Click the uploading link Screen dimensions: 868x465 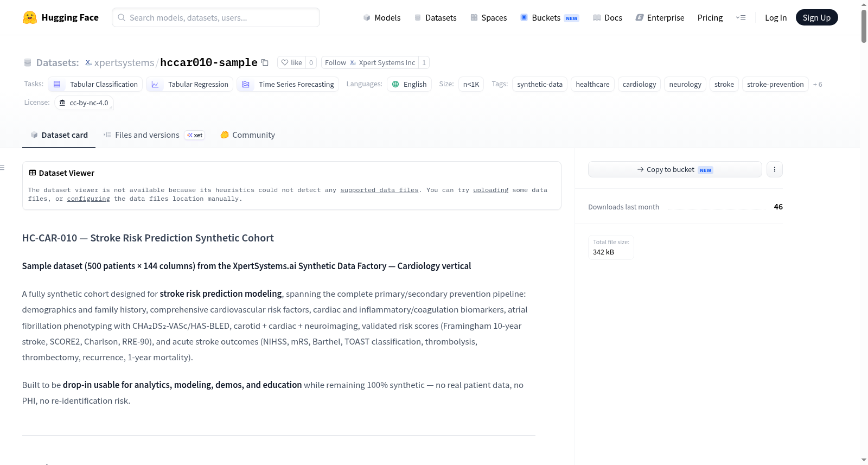[490, 190]
